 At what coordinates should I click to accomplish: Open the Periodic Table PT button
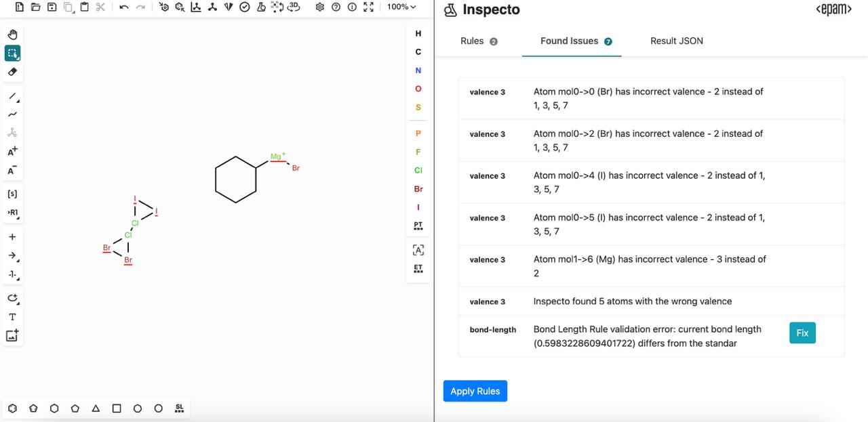coord(418,225)
